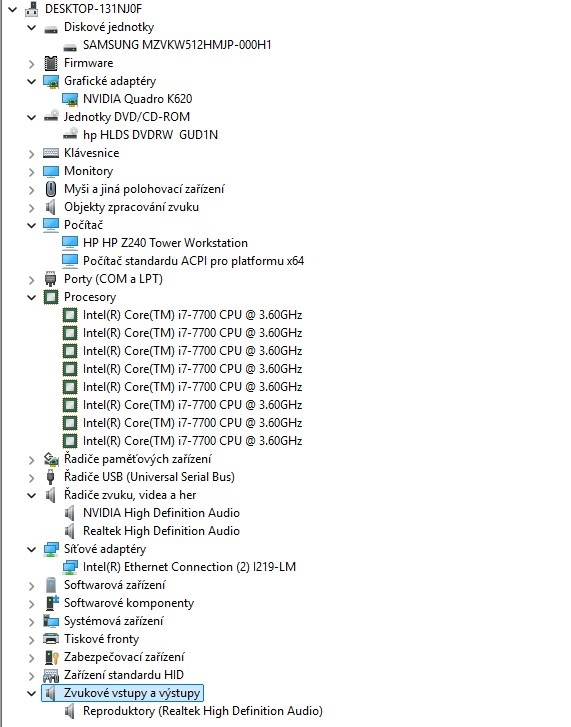The width and height of the screenshot is (571, 727).
Task: Click the Softwarová zařízení icon
Action: point(51,585)
